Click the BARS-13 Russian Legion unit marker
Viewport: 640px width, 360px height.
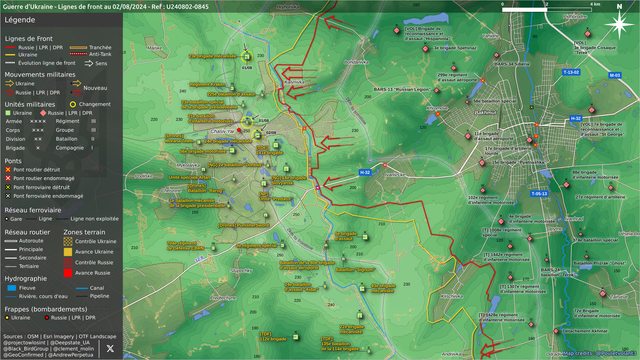click(x=437, y=91)
